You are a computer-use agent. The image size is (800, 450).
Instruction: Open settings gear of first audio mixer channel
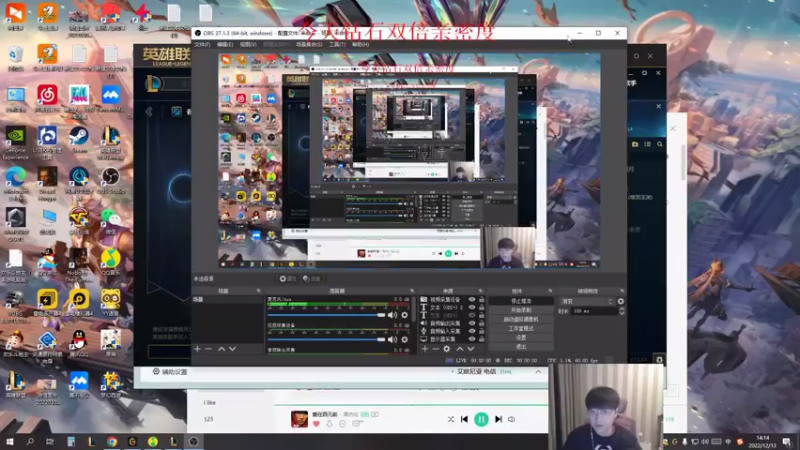405,315
